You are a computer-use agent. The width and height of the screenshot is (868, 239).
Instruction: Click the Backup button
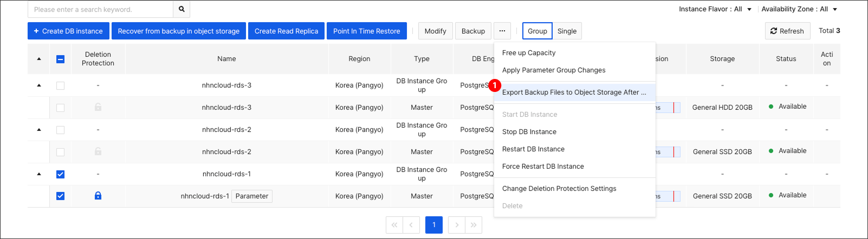[x=474, y=31]
